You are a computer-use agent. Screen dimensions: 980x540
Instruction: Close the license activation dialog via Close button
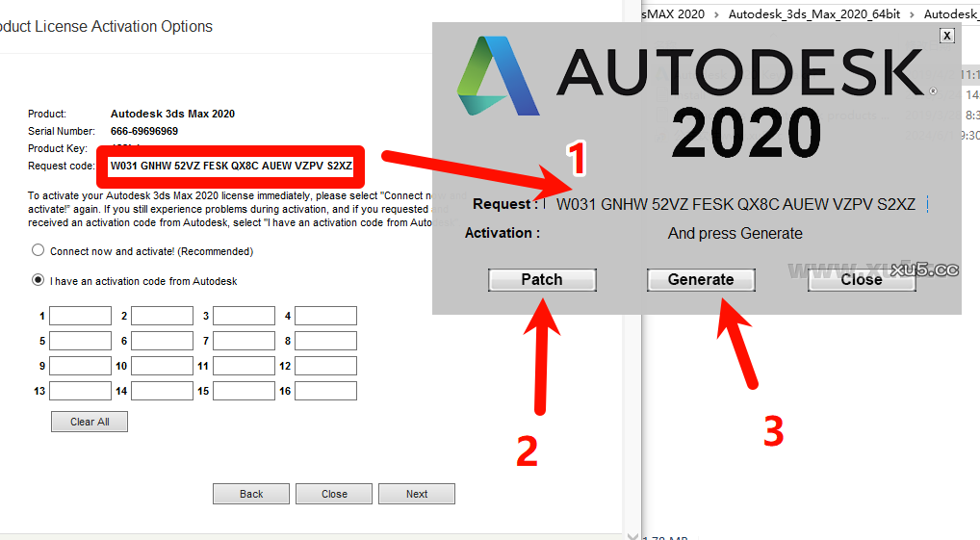click(x=334, y=494)
